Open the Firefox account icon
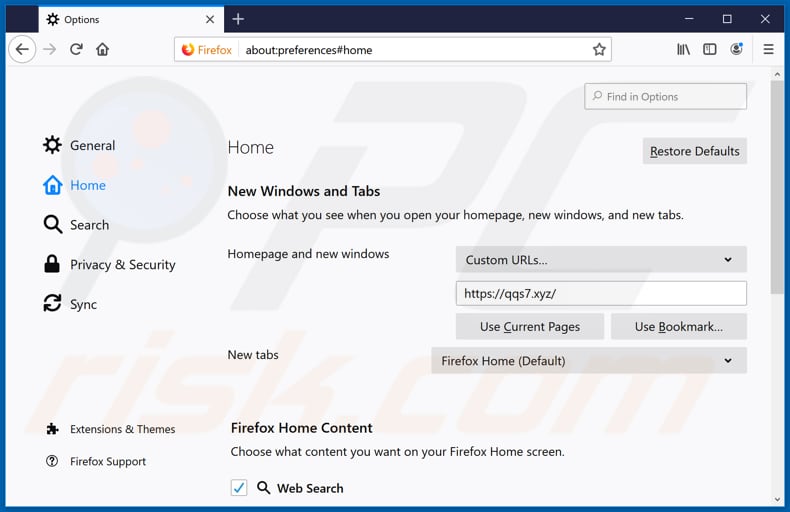790x512 pixels. (737, 49)
